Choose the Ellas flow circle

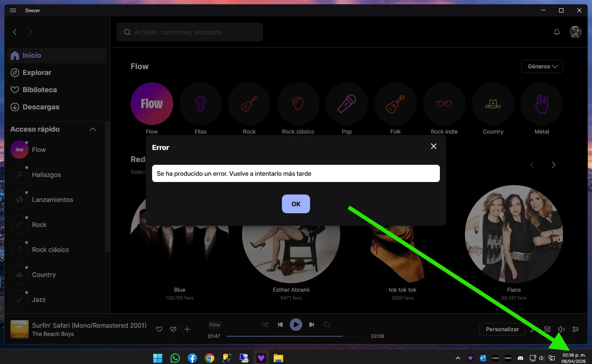[201, 103]
